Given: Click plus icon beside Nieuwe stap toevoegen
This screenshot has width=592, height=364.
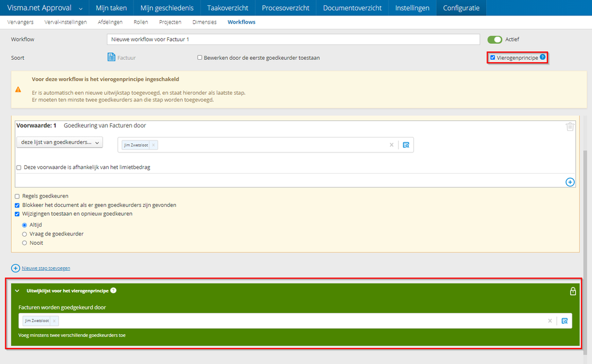Looking at the screenshot, I should tap(15, 268).
